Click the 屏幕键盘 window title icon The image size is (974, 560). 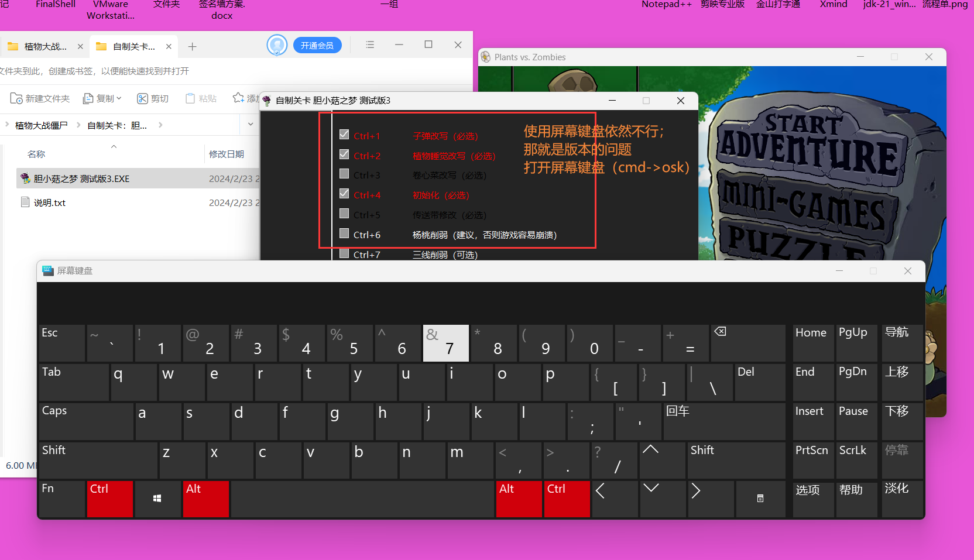48,270
